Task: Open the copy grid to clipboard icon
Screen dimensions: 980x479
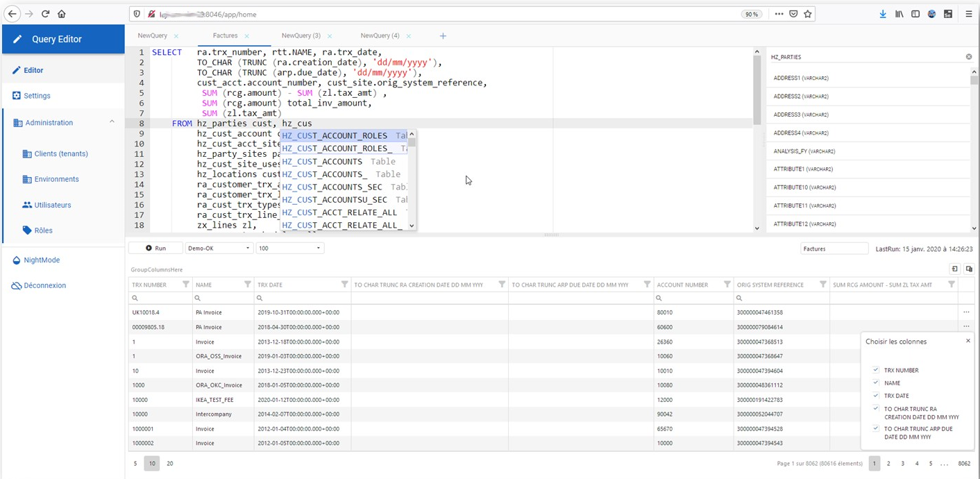Action: click(x=969, y=269)
